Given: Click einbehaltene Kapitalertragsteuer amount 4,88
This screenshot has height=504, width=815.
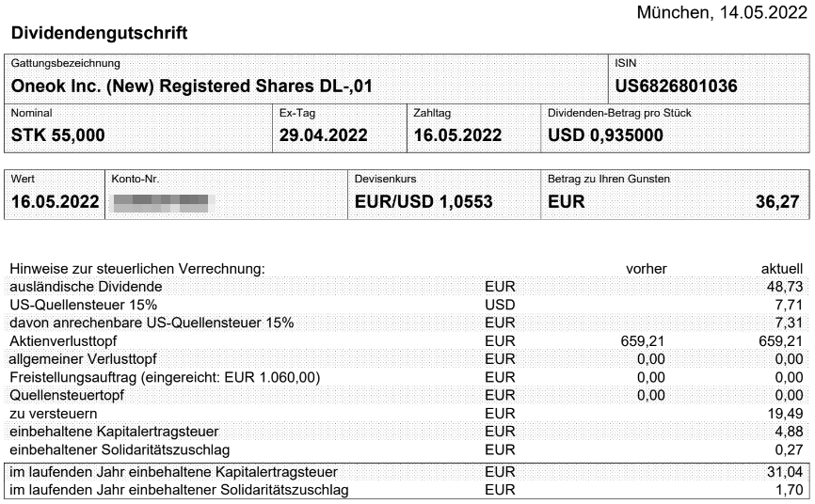Looking at the screenshot, I should 789,433.
